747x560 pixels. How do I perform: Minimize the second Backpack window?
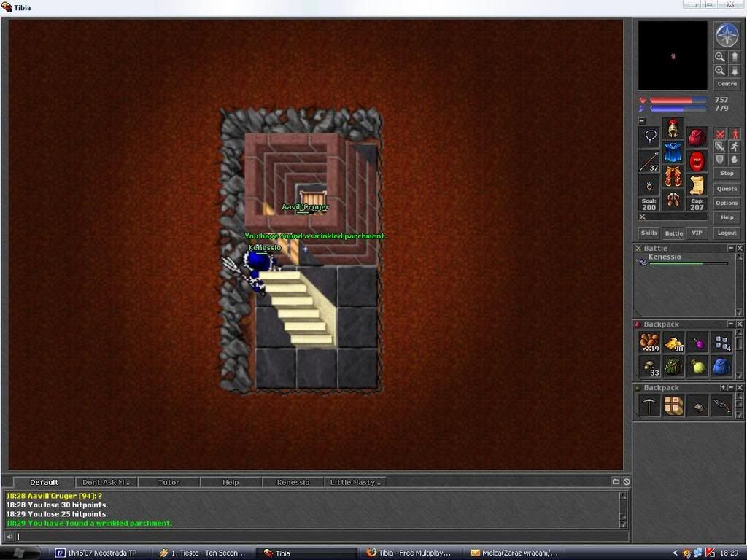[x=731, y=388]
